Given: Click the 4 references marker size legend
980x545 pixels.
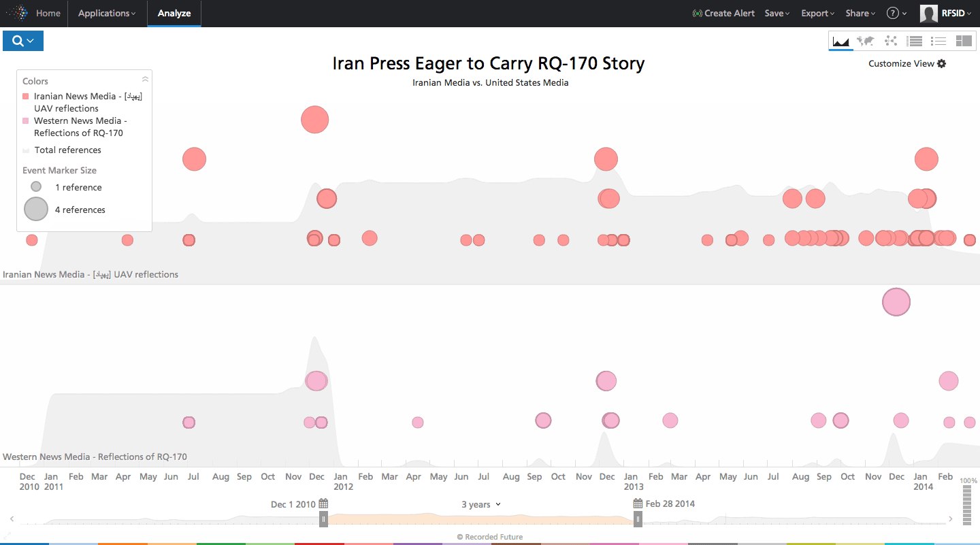Looking at the screenshot, I should tap(65, 210).
